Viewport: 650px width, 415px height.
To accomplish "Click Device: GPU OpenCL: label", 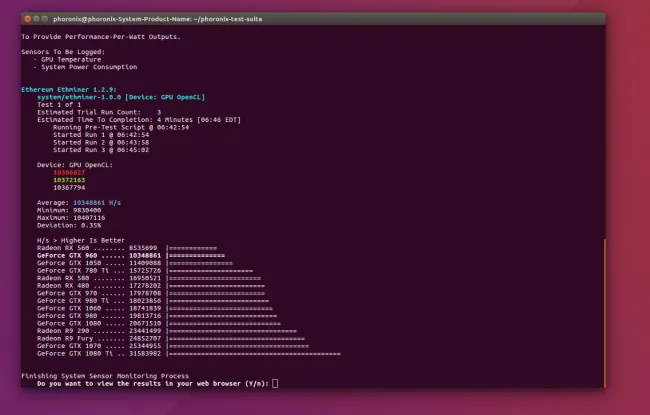I will 75,165.
